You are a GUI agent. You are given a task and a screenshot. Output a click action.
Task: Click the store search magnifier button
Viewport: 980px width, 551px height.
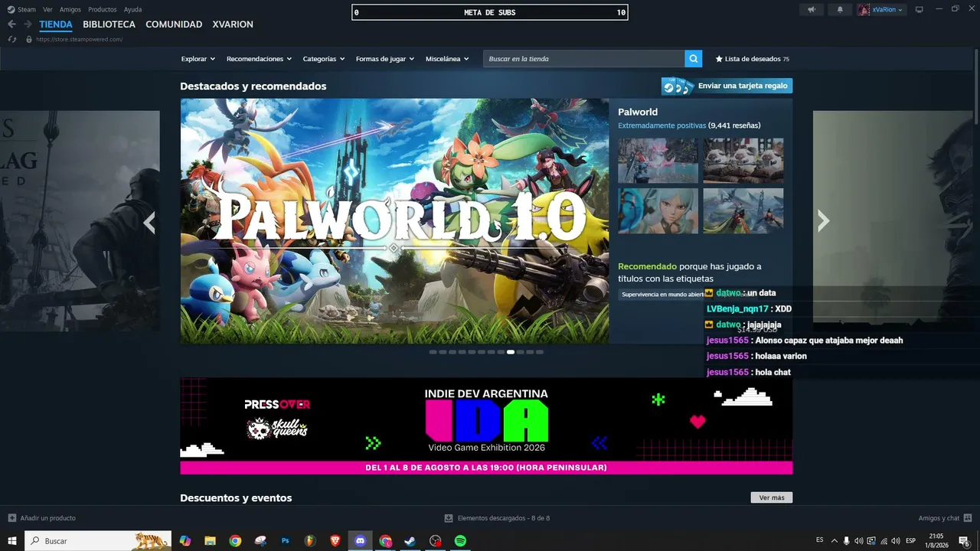coord(694,59)
